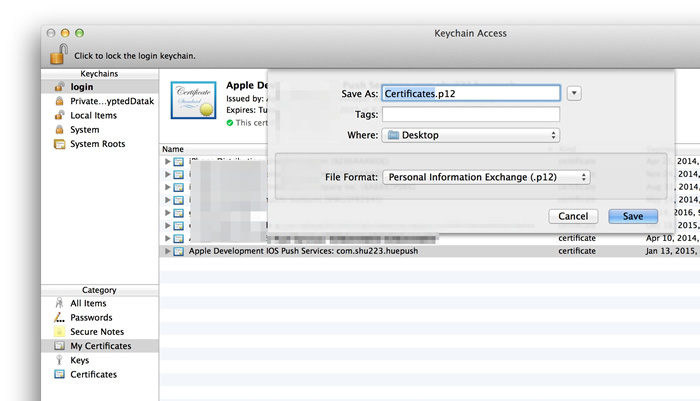Click the green valid-certificate checkmark icon
This screenshot has height=401, width=700.
tap(229, 123)
